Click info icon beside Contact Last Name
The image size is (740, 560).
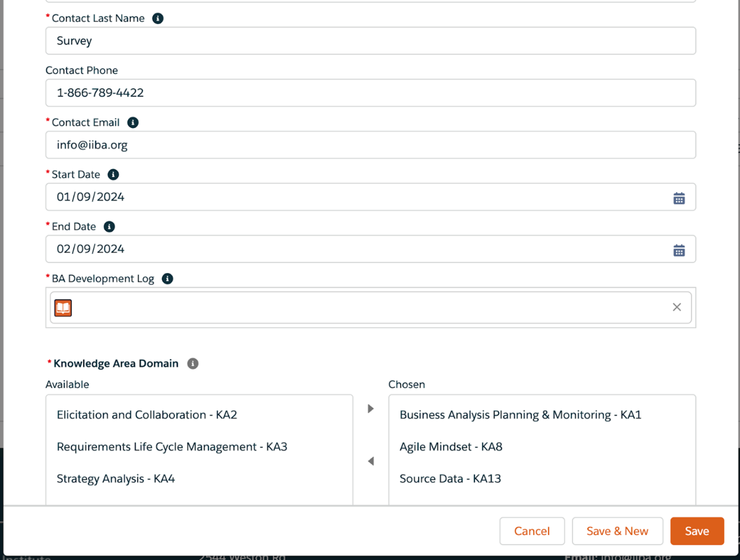[158, 18]
